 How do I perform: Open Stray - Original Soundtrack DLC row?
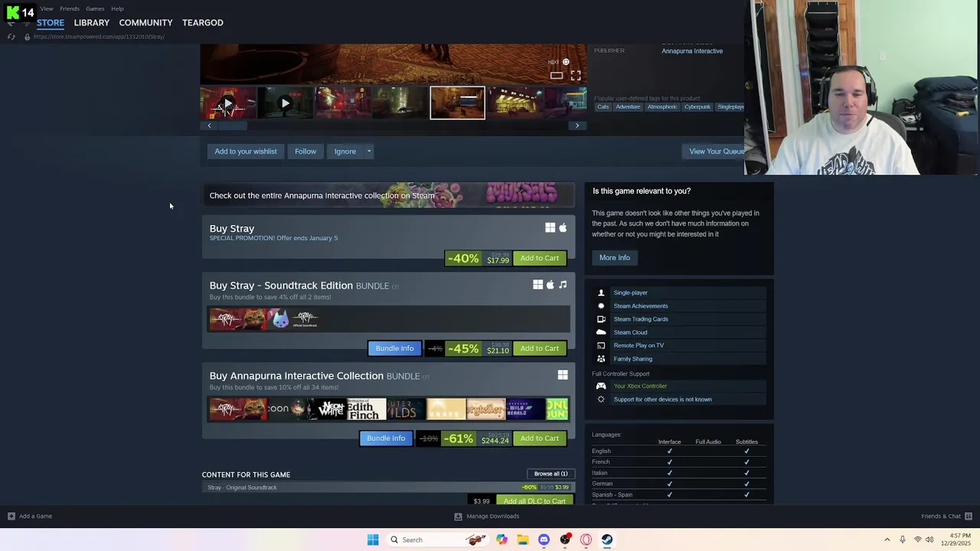tap(389, 487)
